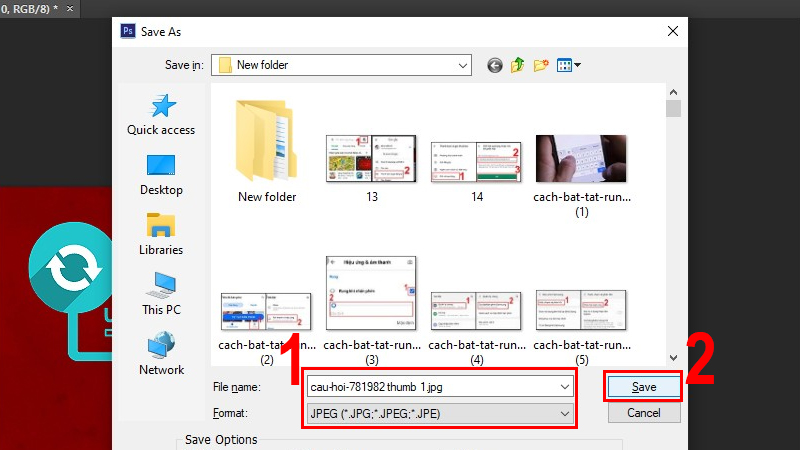Expand the File name history dropdown arrow
The width and height of the screenshot is (800, 450).
[x=564, y=387]
